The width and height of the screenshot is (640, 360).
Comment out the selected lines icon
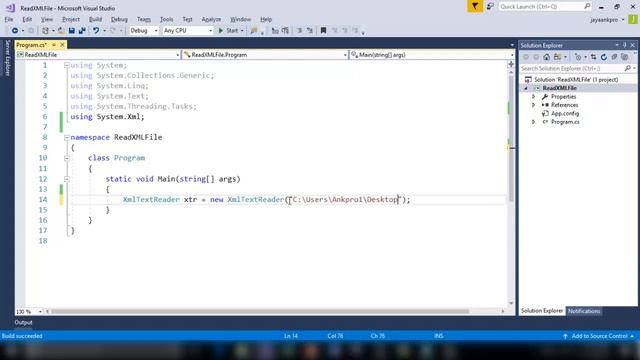click(299, 31)
